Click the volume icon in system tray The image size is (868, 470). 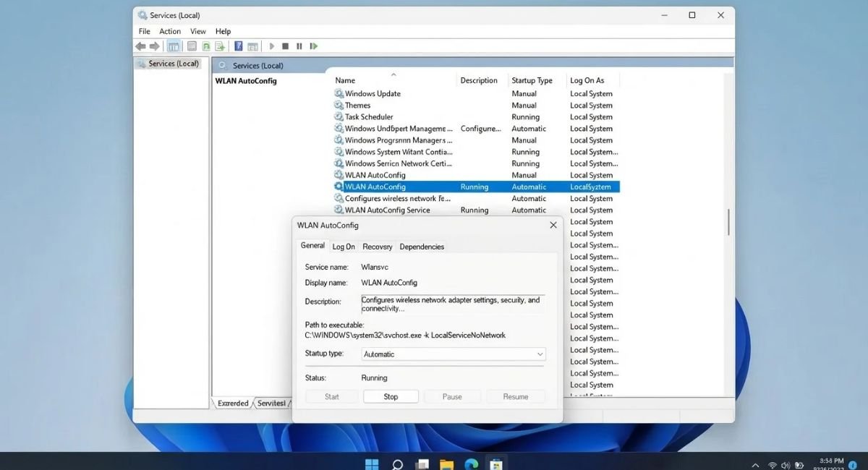pos(786,465)
